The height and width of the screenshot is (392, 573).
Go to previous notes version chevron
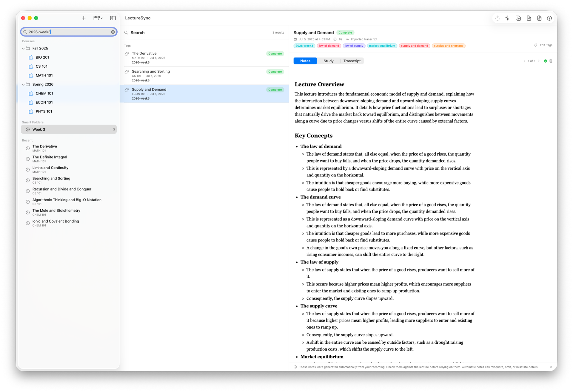coord(524,61)
